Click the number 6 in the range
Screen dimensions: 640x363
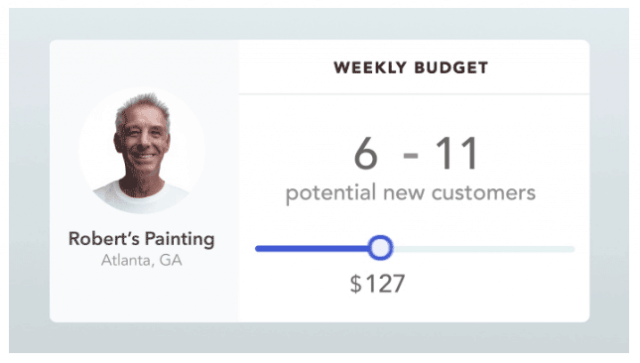tap(365, 154)
